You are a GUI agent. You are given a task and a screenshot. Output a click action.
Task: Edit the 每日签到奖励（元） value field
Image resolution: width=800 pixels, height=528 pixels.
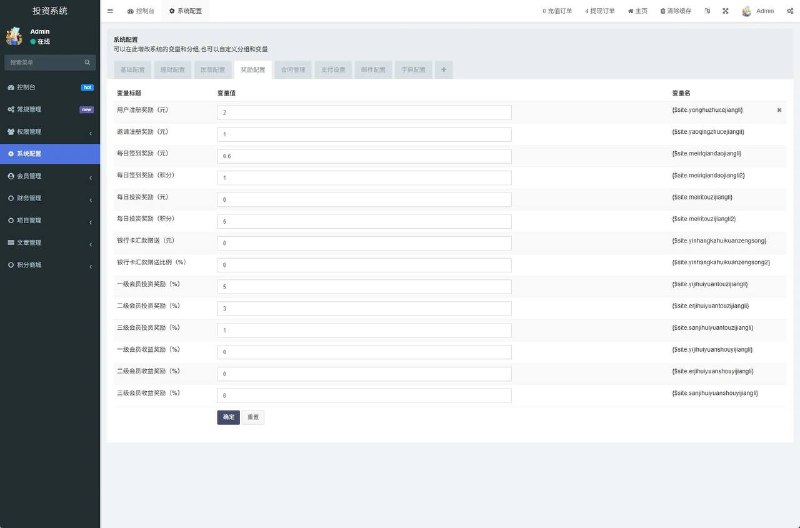point(364,156)
